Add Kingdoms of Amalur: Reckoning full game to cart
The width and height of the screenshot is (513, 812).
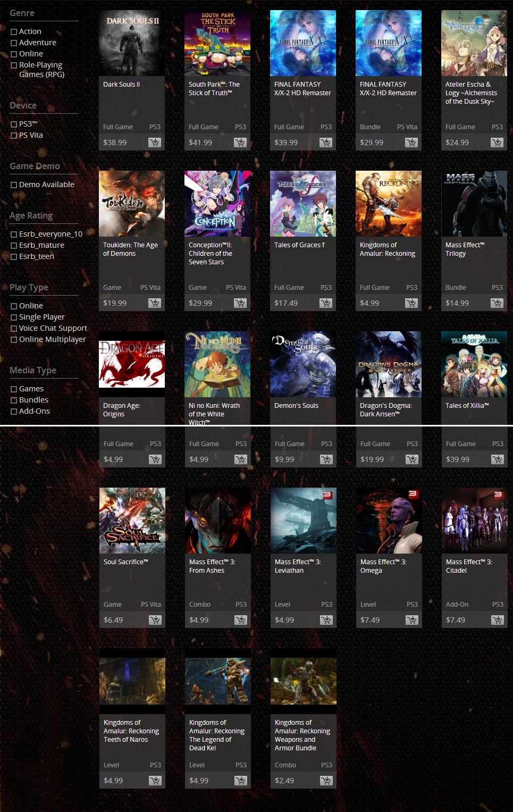click(x=411, y=303)
